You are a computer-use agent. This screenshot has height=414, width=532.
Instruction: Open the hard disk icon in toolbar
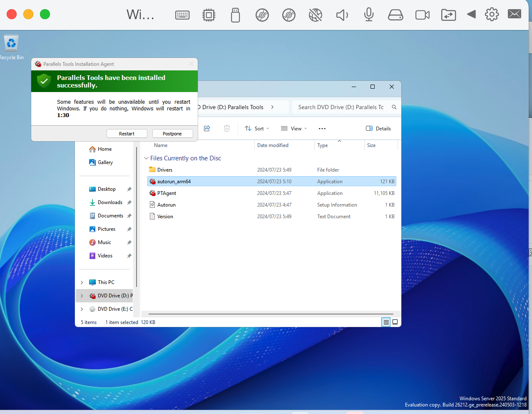(395, 15)
